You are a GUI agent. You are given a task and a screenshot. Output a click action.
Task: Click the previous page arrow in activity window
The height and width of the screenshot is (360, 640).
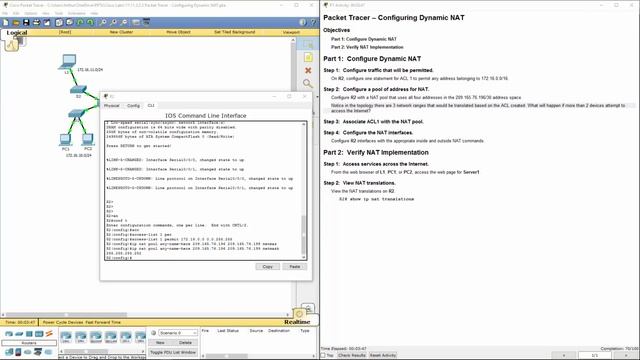[564, 356]
